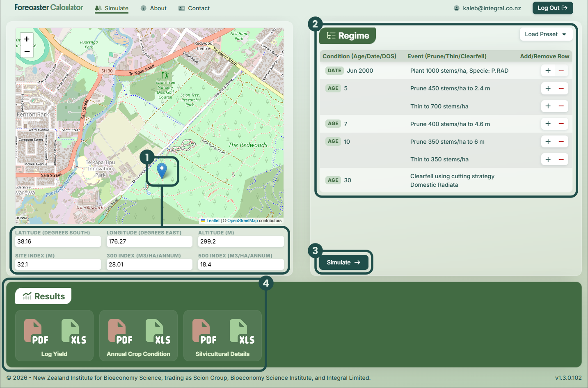Open the Load Preset dropdown
Viewport: 588px width, 388px height.
point(546,34)
